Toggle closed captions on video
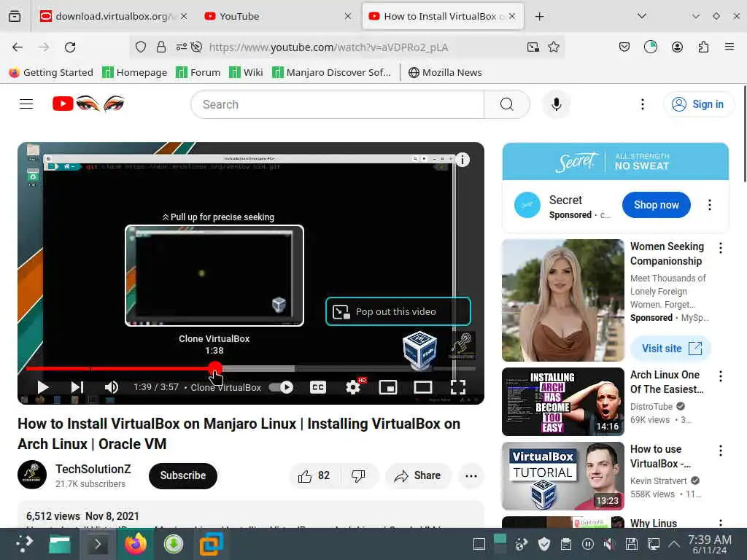747x560 pixels. coord(318,387)
